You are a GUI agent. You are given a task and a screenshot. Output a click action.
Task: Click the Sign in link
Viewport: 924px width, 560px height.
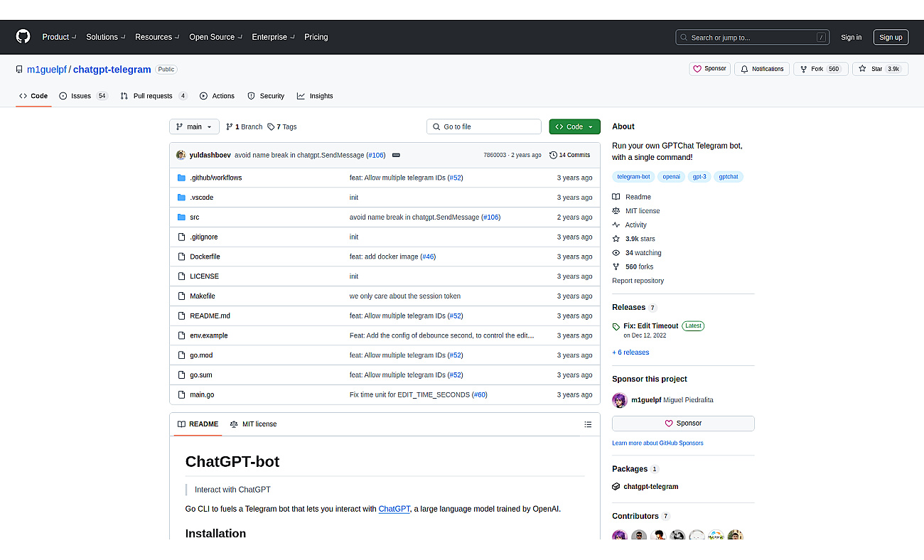coord(851,38)
